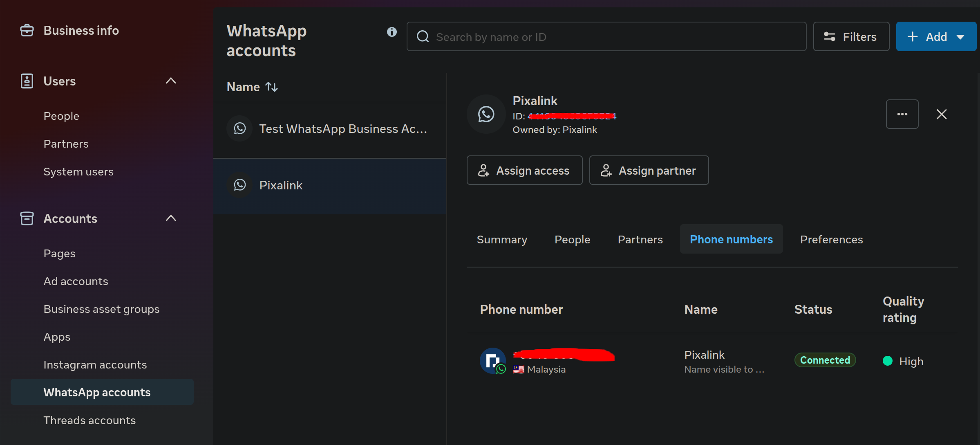Select the Pixalink account row in list

[x=330, y=186]
